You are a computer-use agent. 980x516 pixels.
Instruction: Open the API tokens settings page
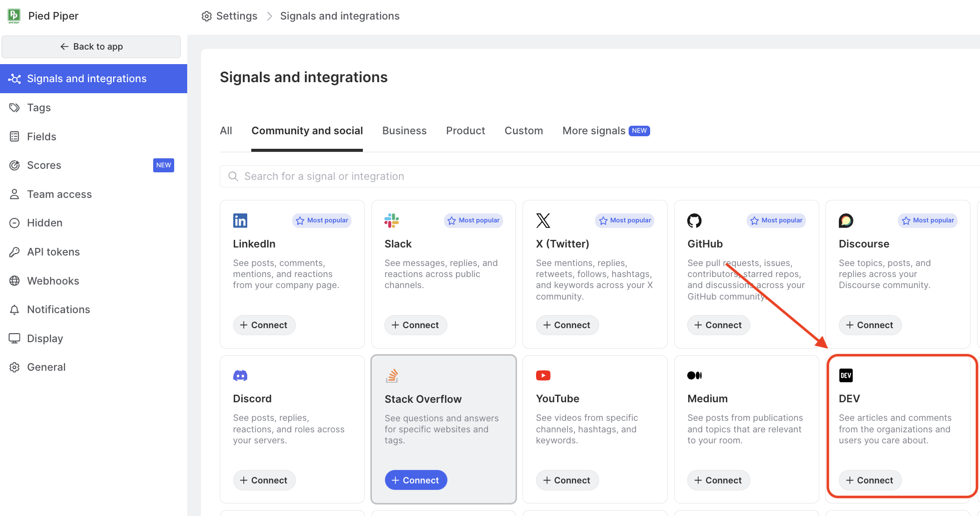click(x=94, y=252)
